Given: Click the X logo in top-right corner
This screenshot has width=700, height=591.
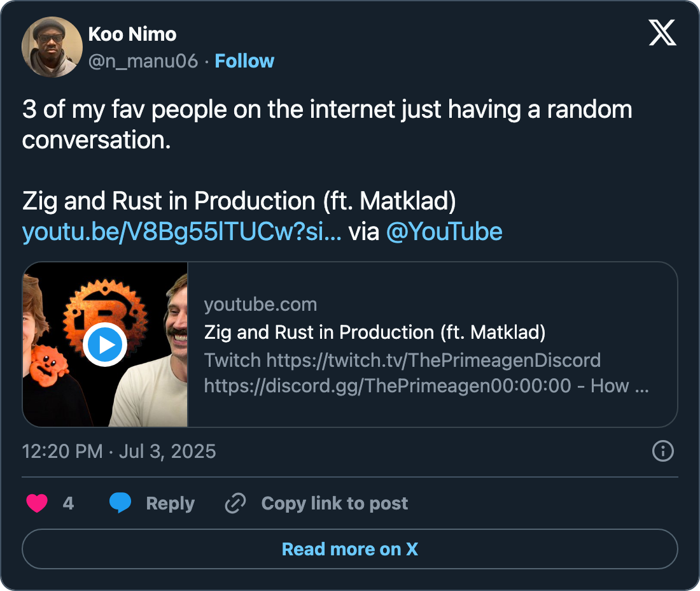Looking at the screenshot, I should point(662,32).
